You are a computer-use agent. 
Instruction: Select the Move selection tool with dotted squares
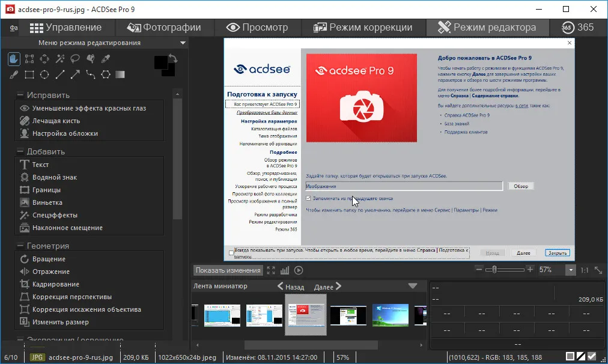click(29, 59)
